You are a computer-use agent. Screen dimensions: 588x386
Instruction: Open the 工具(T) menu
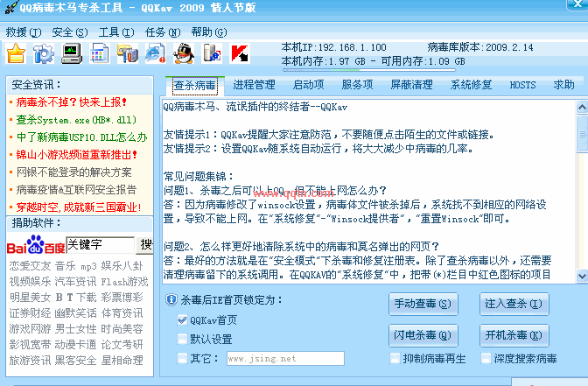116,32
